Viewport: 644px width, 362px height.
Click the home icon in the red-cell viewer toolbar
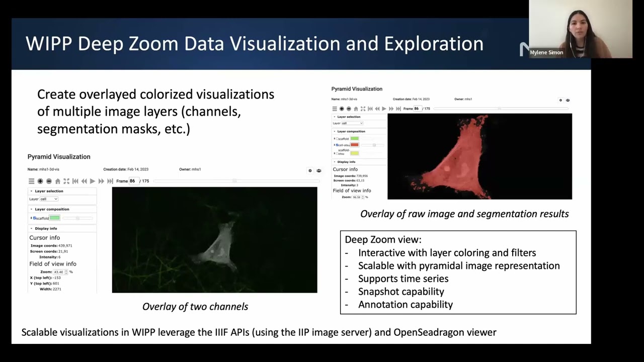(356, 109)
